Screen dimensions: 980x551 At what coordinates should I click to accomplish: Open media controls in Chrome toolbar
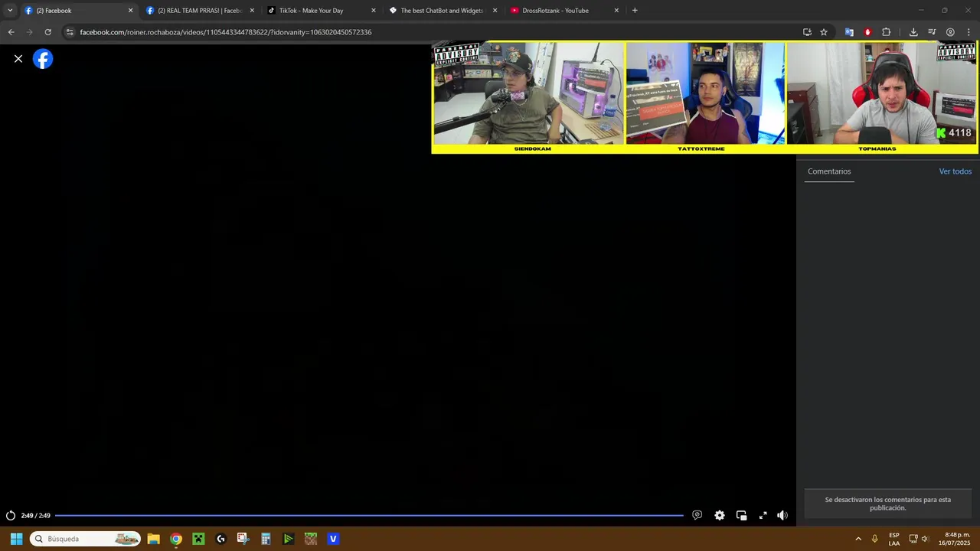(932, 32)
